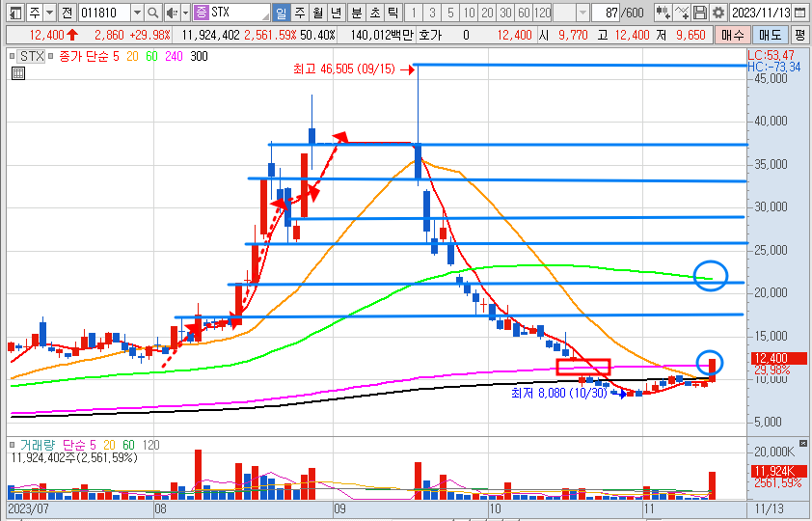812x521 pixels.
Task: Select the 10 interval button
Action: coord(470,13)
